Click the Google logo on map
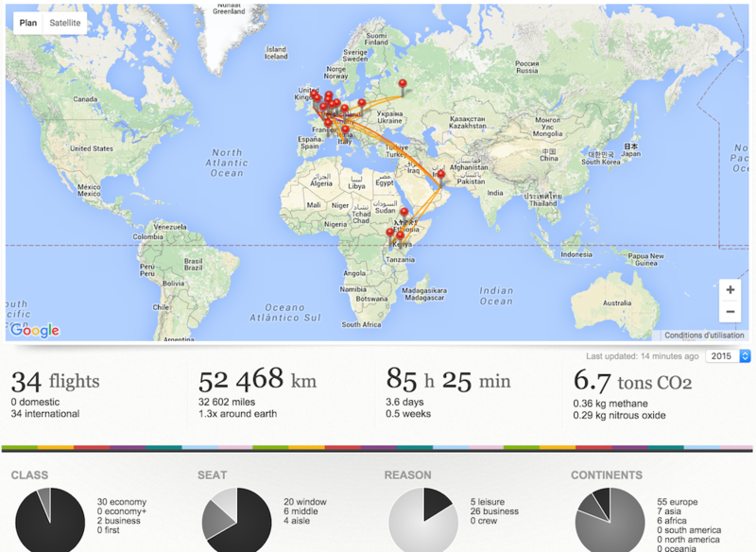756x552 pixels. pyautogui.click(x=35, y=330)
